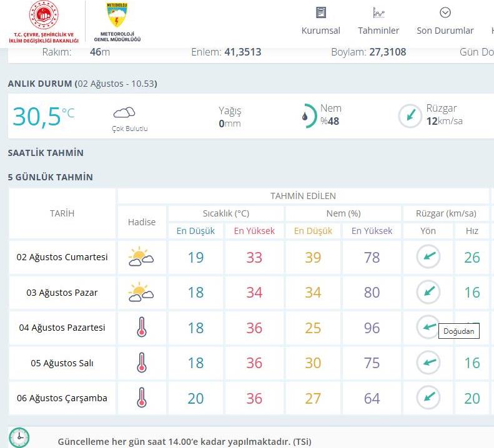This screenshot has width=494, height=448.
Task: Click the cloudy Çok Bulutlu weather icon
Action: [124, 112]
